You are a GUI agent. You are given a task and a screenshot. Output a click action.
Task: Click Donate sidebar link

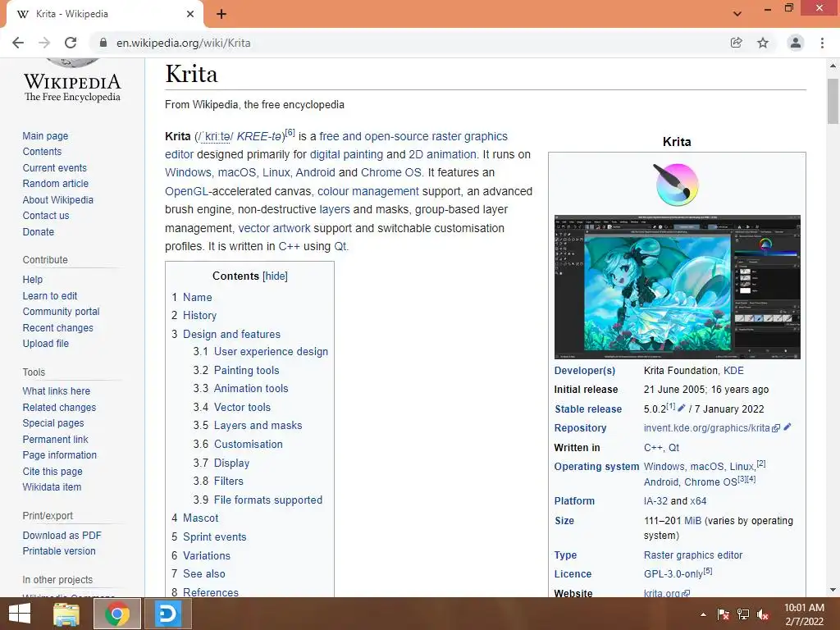[38, 232]
